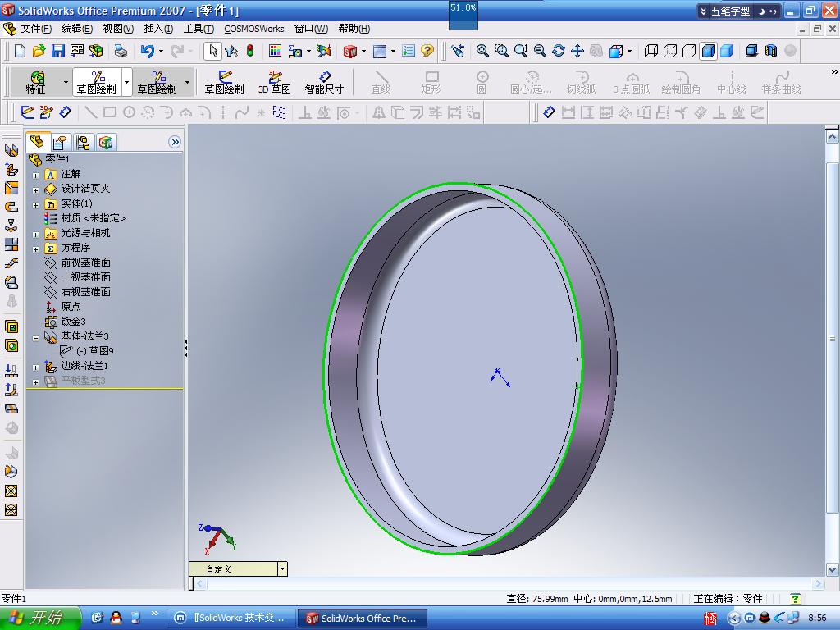The height and width of the screenshot is (630, 840).
Task: Toggle the Section View icon
Action: (x=771, y=51)
